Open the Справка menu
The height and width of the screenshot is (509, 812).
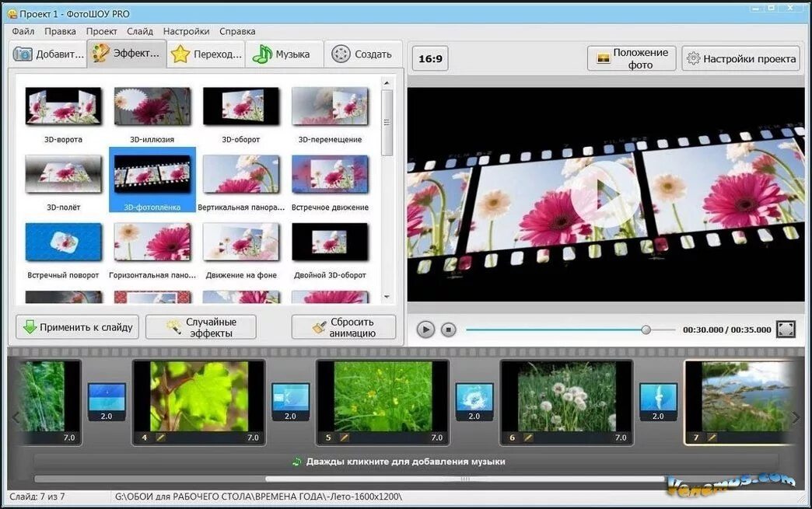(x=237, y=31)
